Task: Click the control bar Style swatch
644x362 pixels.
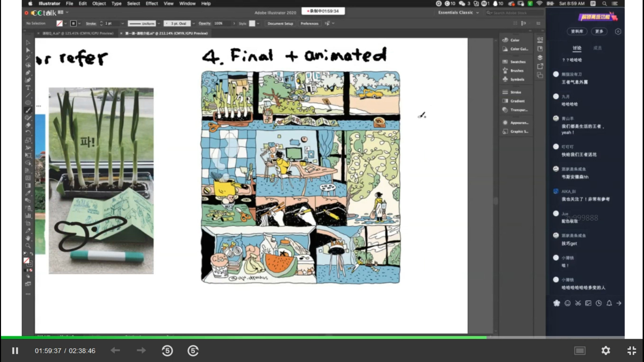Action: click(252, 23)
